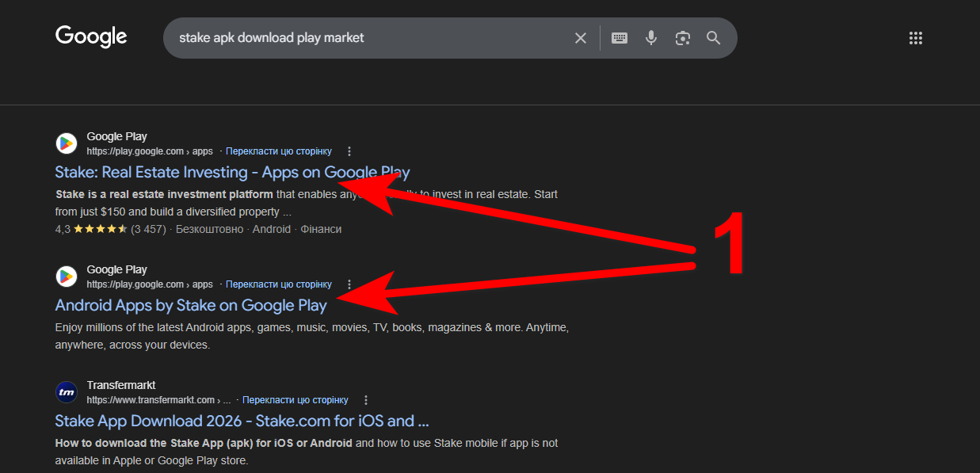
Task: Translate the Transfermarkt result page
Action: click(296, 400)
